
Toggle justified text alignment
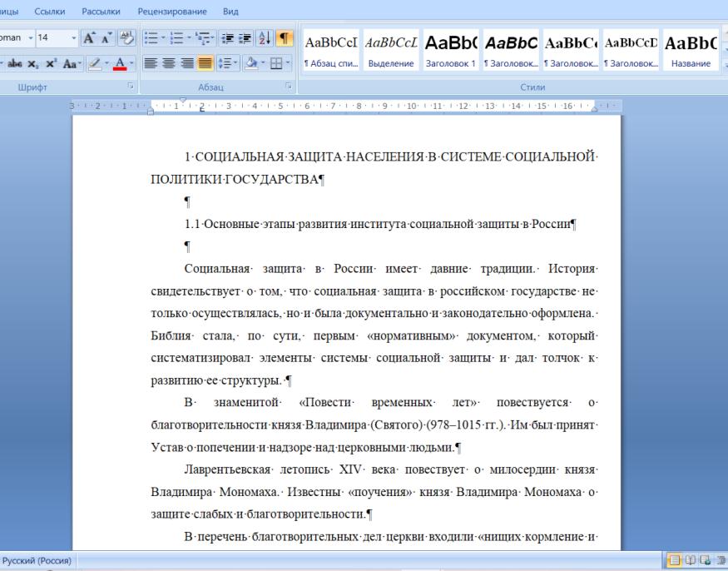(205, 62)
